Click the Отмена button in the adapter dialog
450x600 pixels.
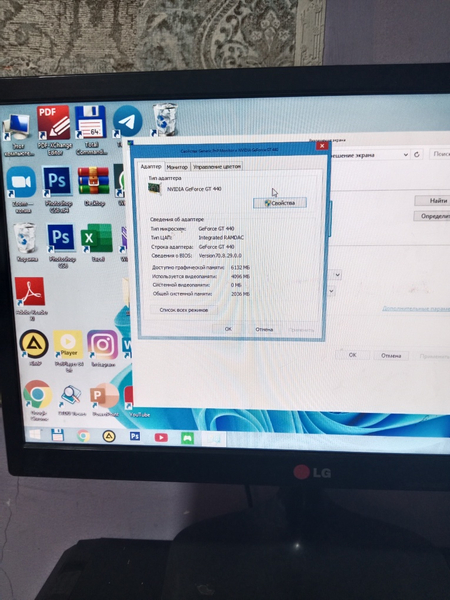[x=264, y=329]
